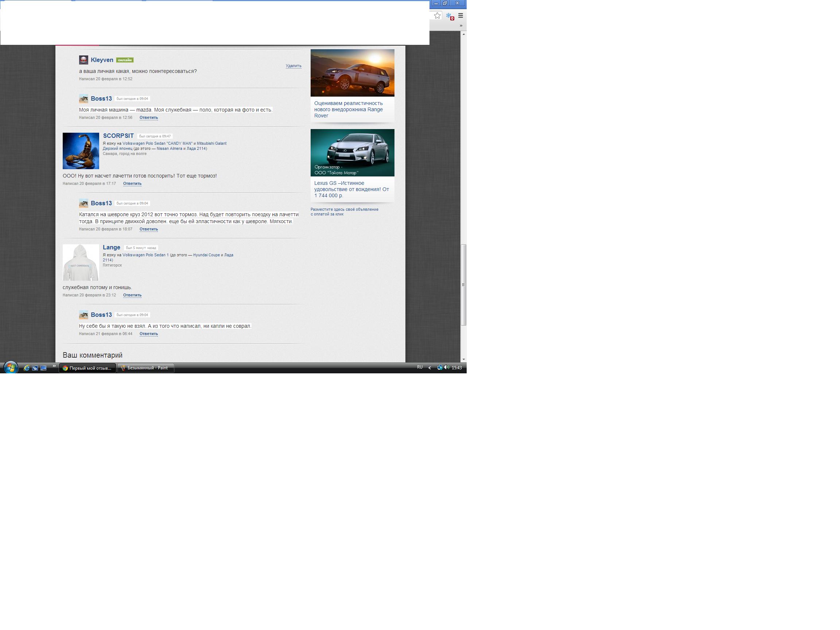The image size is (840, 630).
Task: Expand the quick launch overflow arrows
Action: [x=54, y=366]
